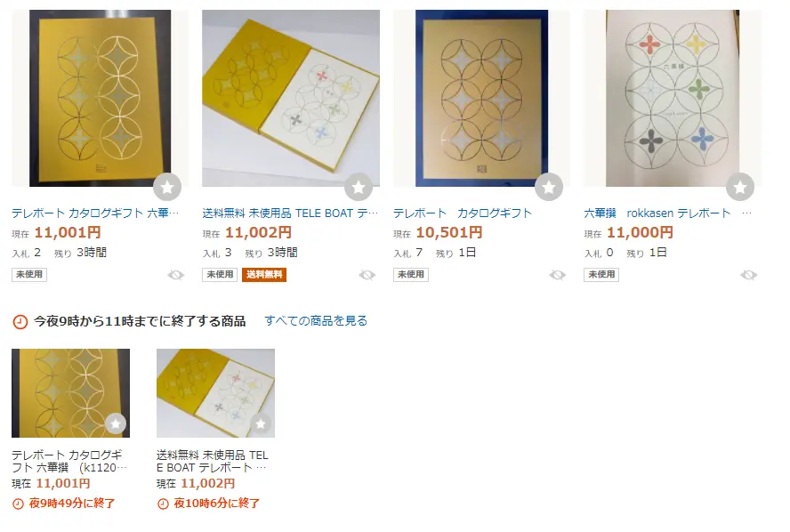The width and height of the screenshot is (790, 532).
Task: Open small listing テレボート カタログギフト 六華撰 (k1120
Action: (x=69, y=461)
